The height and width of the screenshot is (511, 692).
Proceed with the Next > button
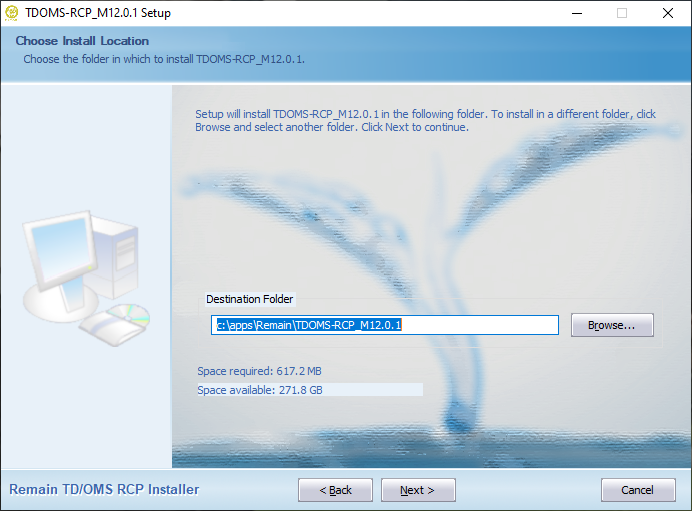418,490
